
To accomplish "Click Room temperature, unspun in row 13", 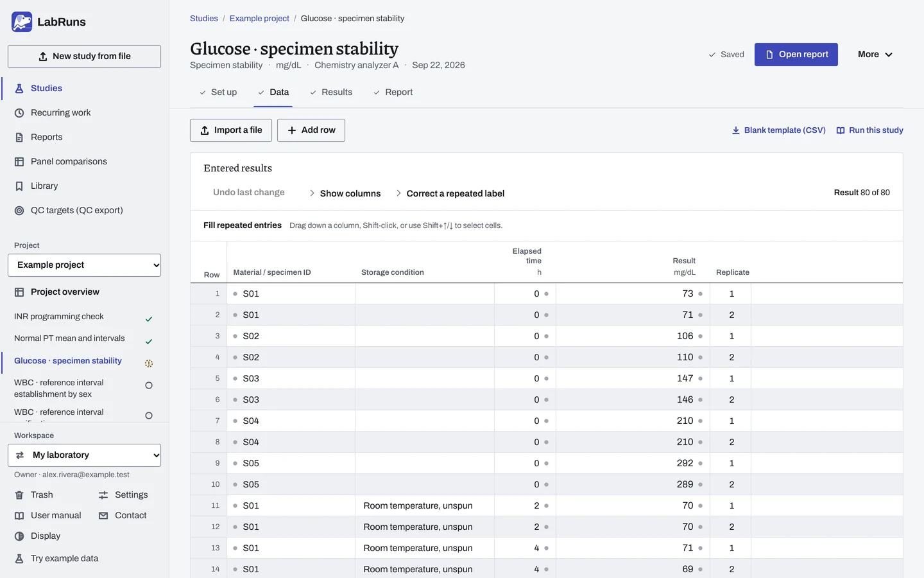I will point(418,548).
